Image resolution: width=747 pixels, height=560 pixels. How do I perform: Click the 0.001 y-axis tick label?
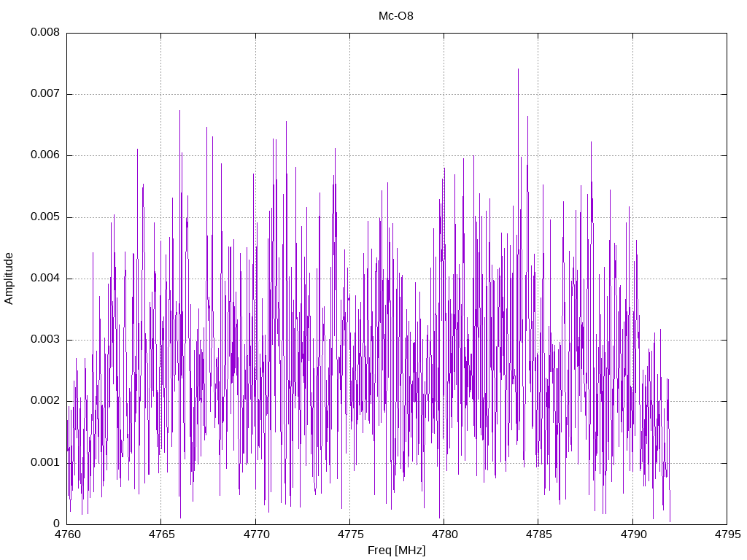click(45, 462)
